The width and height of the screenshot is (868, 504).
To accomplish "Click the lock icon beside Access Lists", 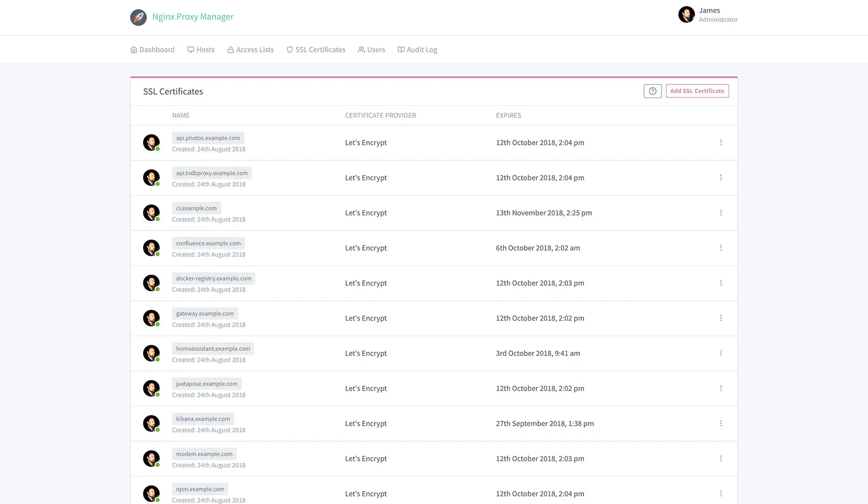I will pyautogui.click(x=230, y=49).
